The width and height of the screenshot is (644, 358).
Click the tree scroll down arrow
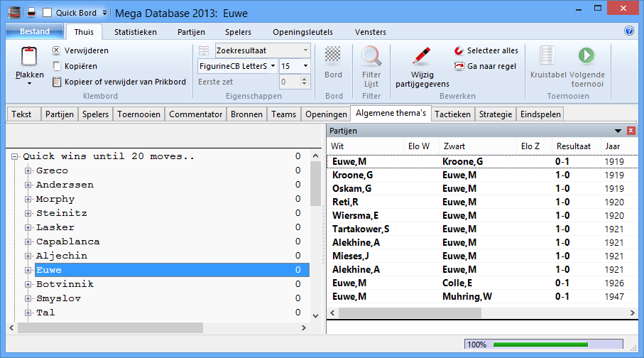click(315, 316)
